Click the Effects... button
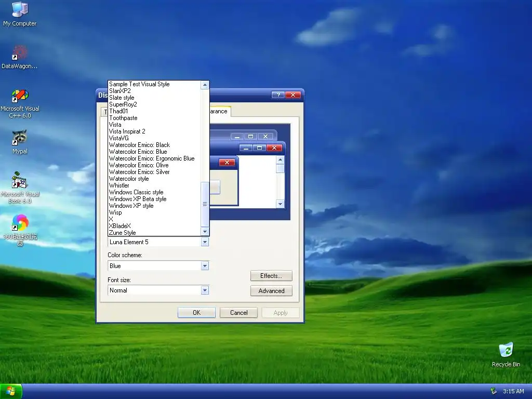 click(271, 276)
